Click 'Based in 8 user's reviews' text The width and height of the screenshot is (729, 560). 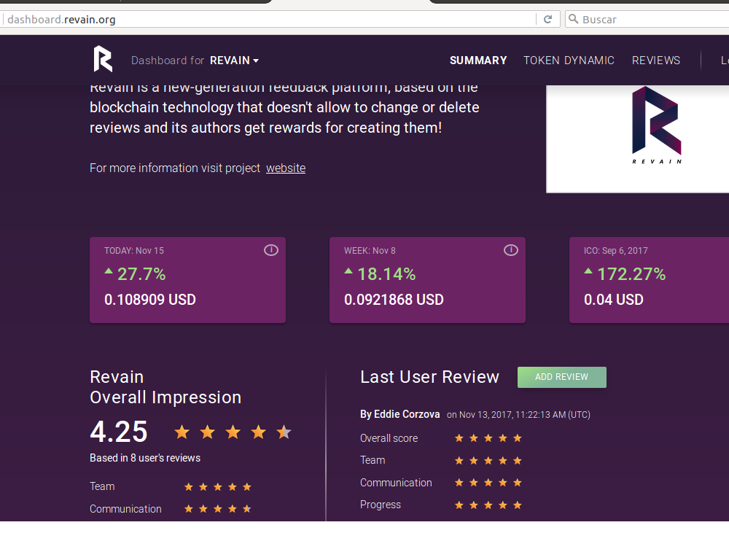point(145,458)
